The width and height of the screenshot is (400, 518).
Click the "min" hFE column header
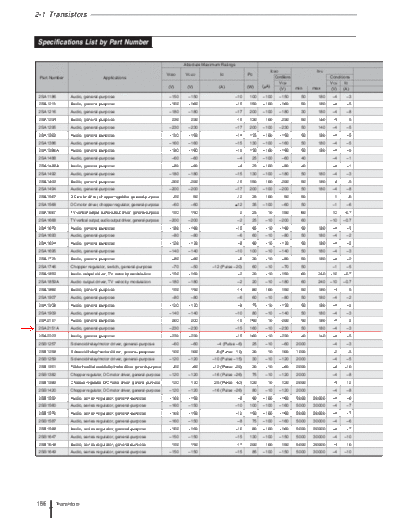coord(299,88)
